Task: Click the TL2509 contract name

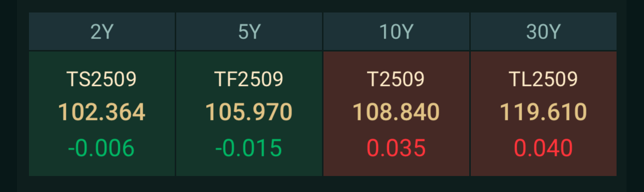Action: tap(544, 79)
